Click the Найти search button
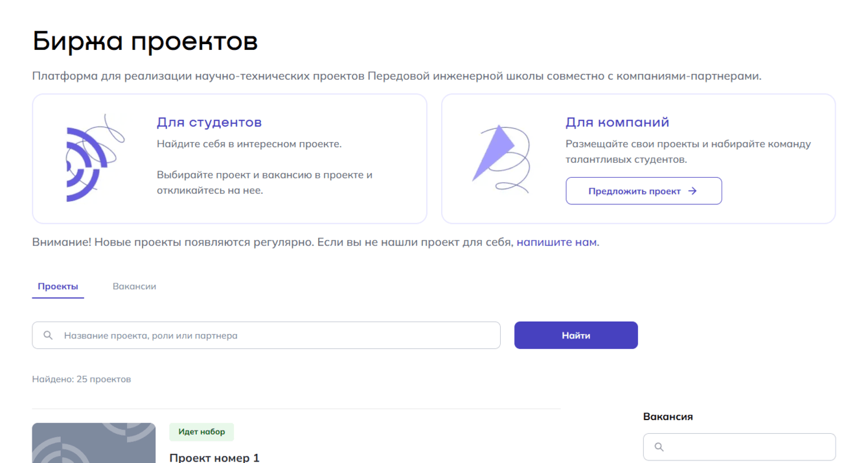The image size is (868, 463). click(x=576, y=335)
